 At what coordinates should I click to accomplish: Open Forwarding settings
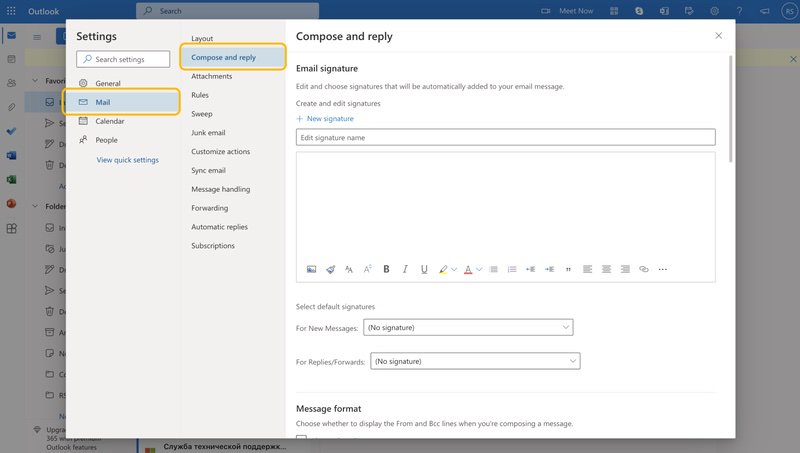tap(210, 208)
